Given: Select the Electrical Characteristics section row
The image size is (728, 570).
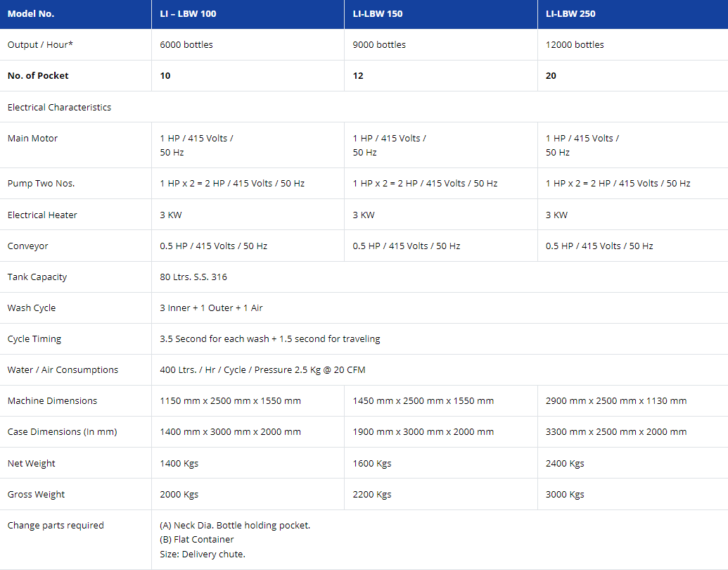Looking at the screenshot, I should (x=60, y=108).
